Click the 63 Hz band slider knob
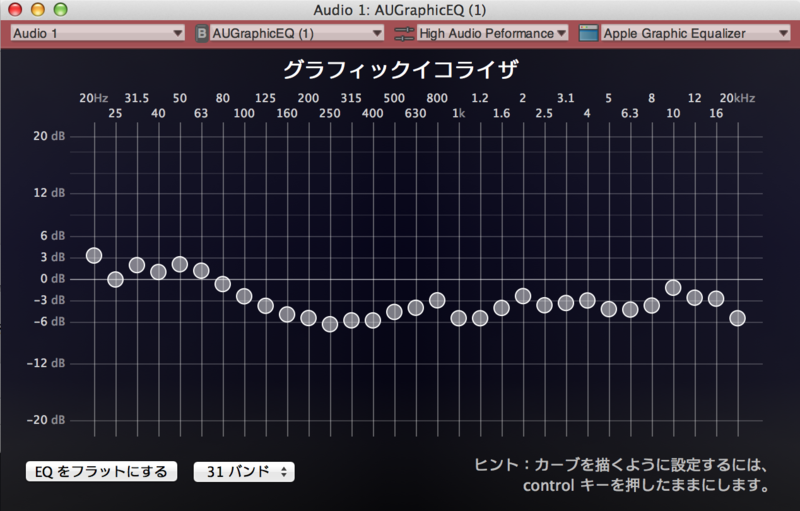The image size is (800, 511). [x=201, y=271]
